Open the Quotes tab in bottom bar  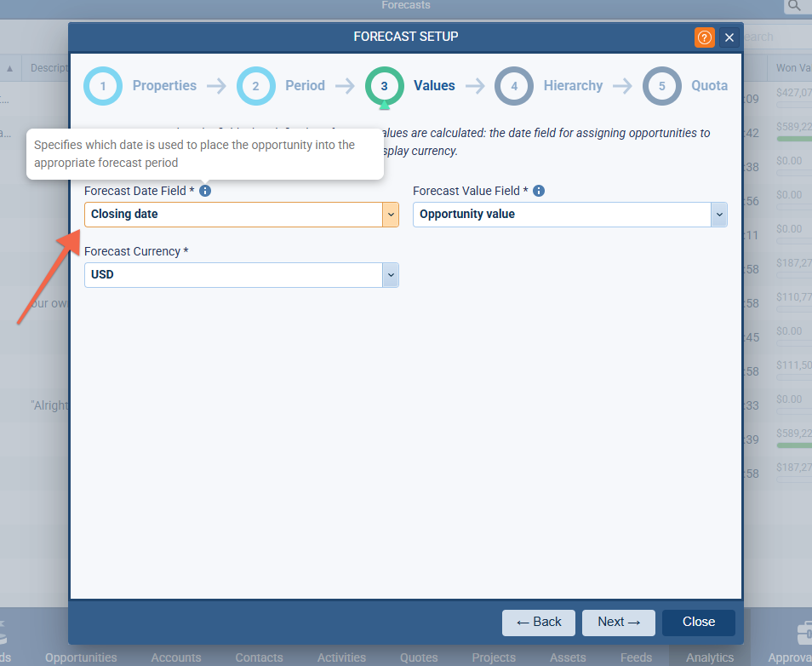pos(419,657)
